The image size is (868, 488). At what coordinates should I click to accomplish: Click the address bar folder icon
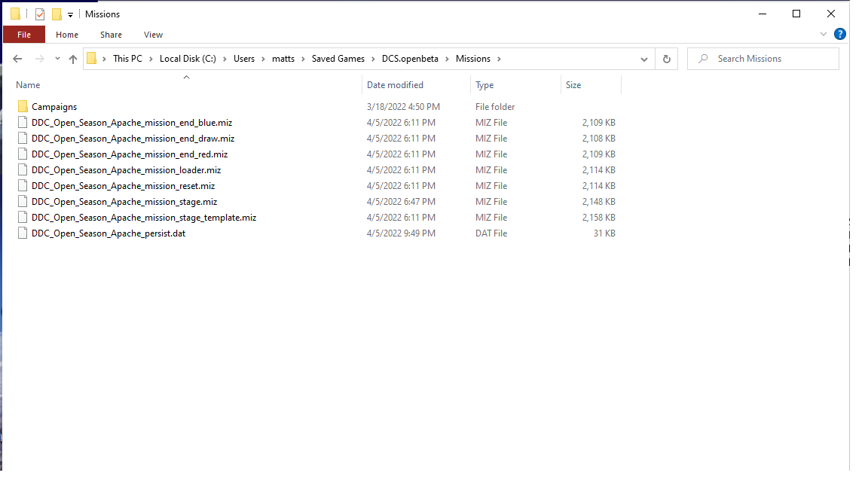(92, 59)
